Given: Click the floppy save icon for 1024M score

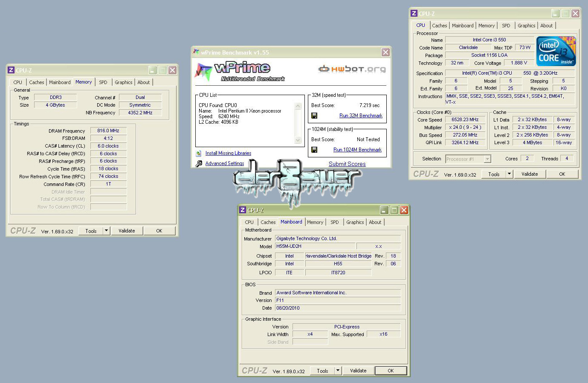Looking at the screenshot, I should coord(314,150).
